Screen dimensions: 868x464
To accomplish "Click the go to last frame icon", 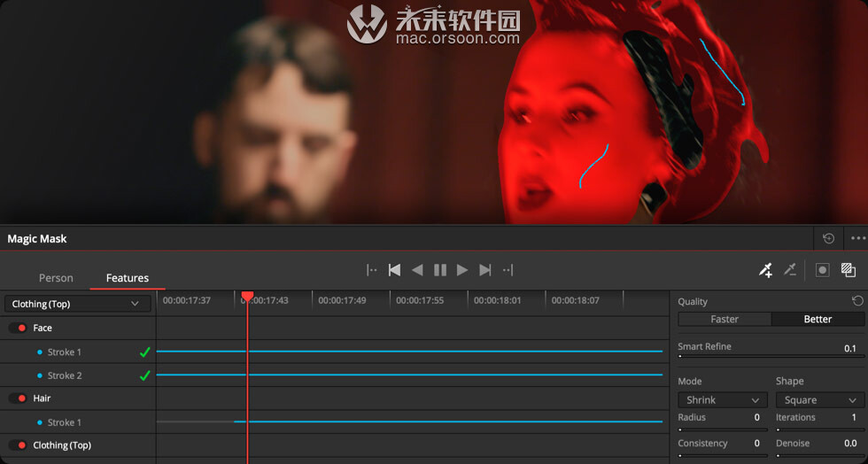I will (x=485, y=270).
